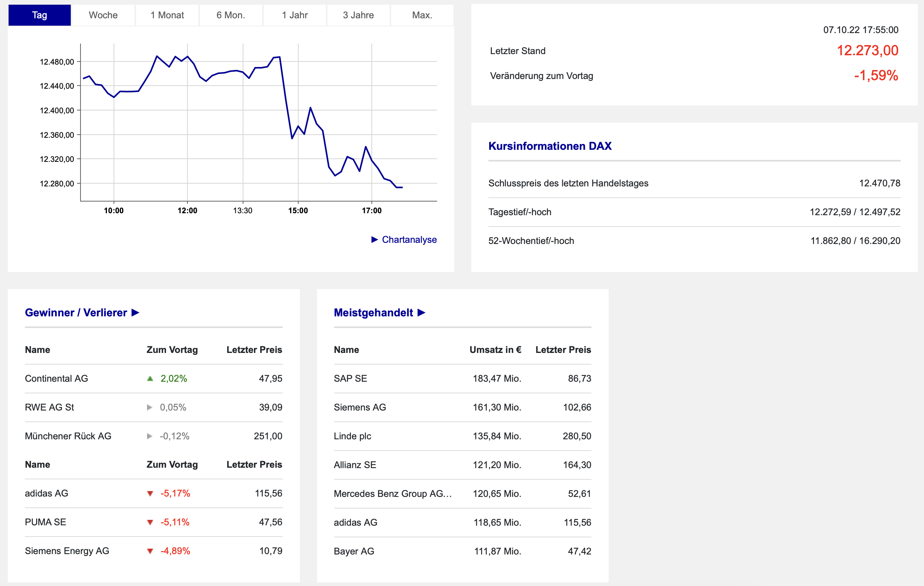
Task: Click the 15:00 drop point on chart line
Action: coord(292,138)
